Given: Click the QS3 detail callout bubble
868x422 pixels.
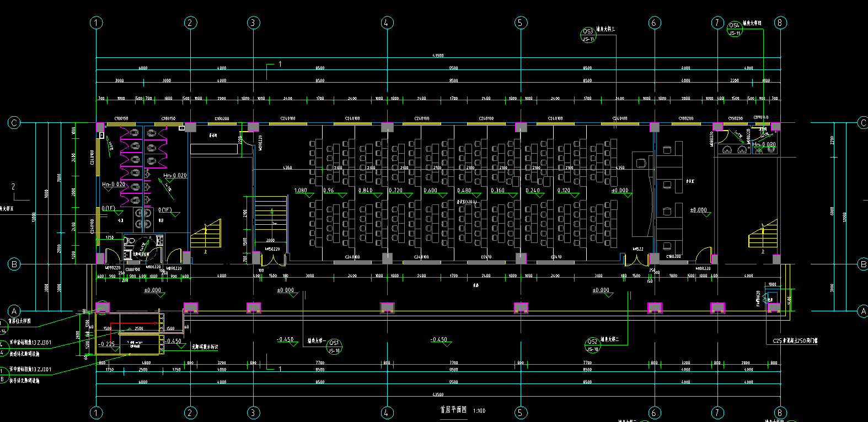Looking at the screenshot, I should point(588,35).
